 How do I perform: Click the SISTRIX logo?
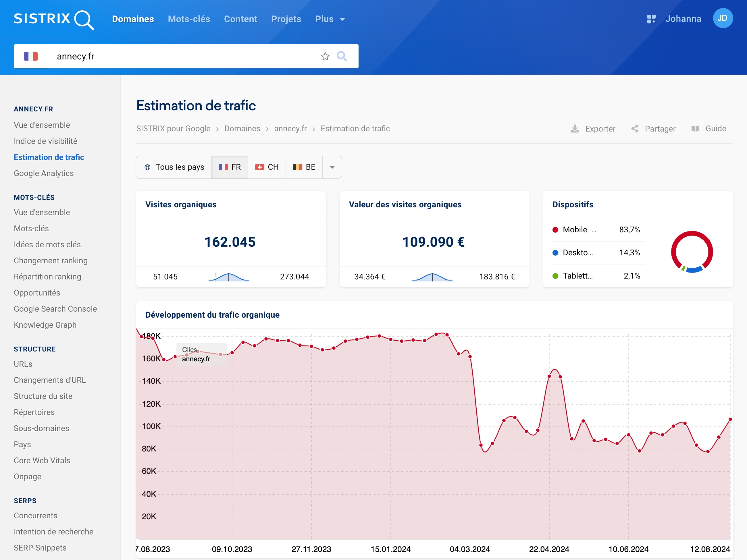pos(54,19)
